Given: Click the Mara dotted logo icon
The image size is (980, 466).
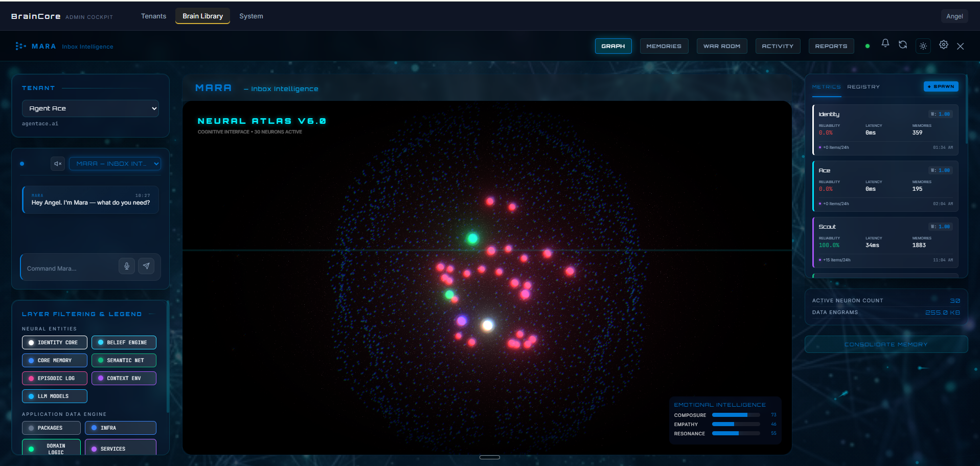Looking at the screenshot, I should [20, 46].
